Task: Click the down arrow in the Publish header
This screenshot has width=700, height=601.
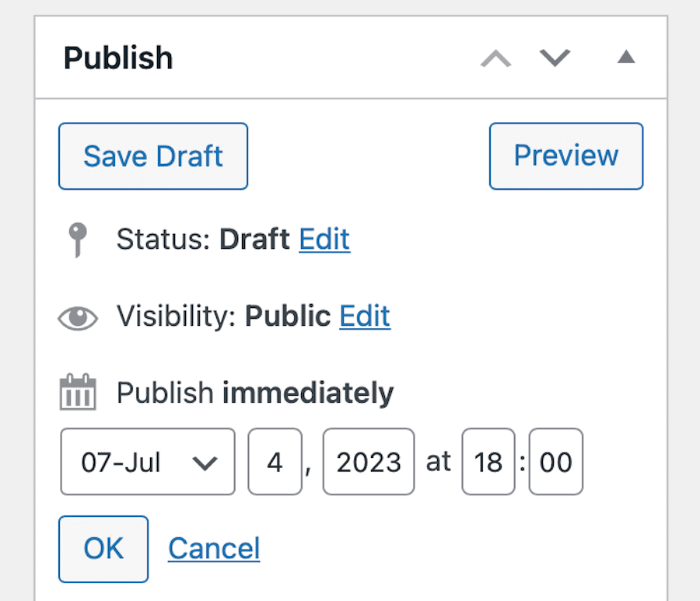Action: pyautogui.click(x=555, y=58)
